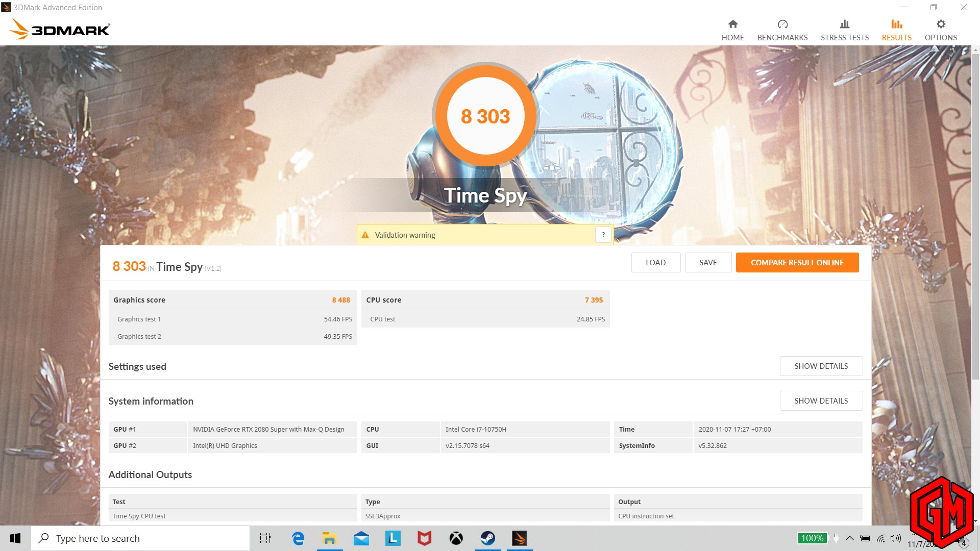Open the HOME tab
The width and height of the screenshot is (980, 551).
[732, 30]
